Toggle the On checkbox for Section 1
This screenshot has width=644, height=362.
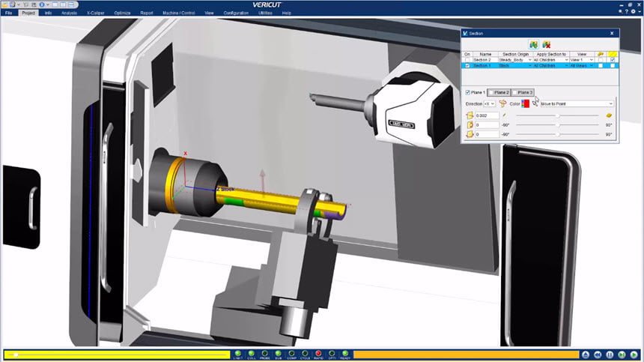click(467, 66)
